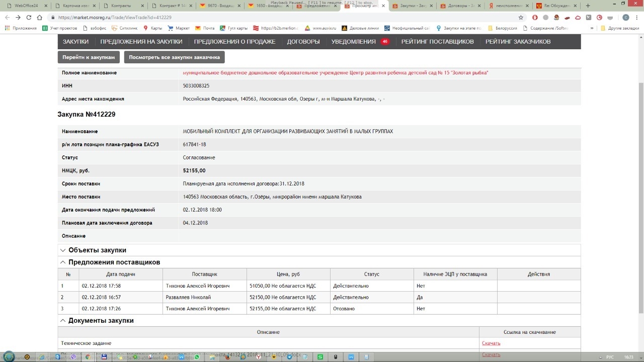Bookmark this page with the star icon

click(x=521, y=17)
